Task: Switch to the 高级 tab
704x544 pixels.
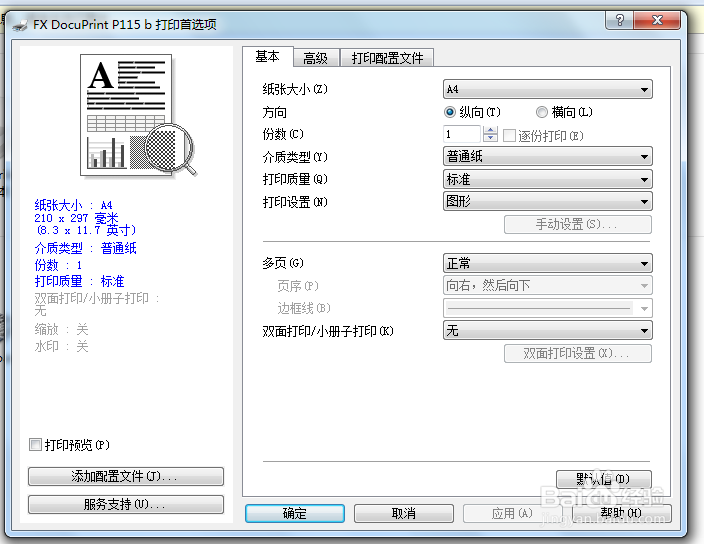Action: (x=316, y=58)
